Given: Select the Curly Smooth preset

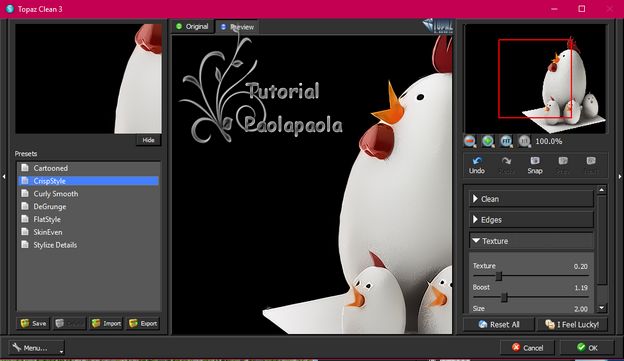Looking at the screenshot, I should pyautogui.click(x=88, y=193).
